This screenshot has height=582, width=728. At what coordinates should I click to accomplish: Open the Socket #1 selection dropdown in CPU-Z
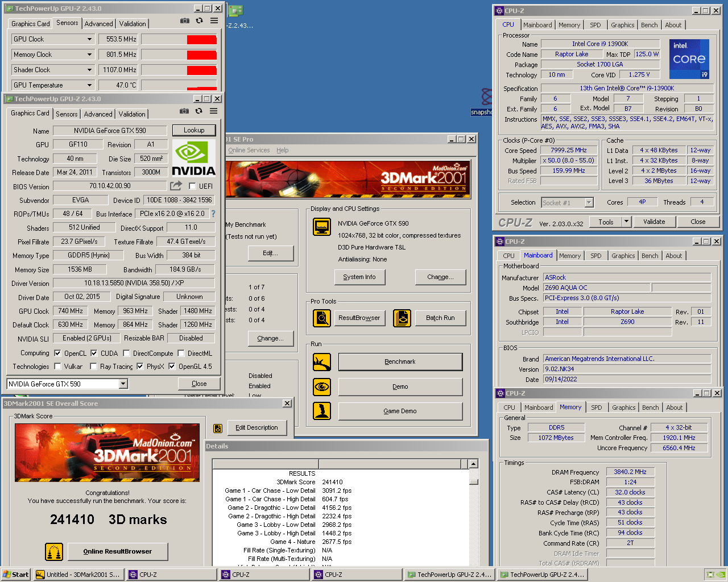point(589,202)
